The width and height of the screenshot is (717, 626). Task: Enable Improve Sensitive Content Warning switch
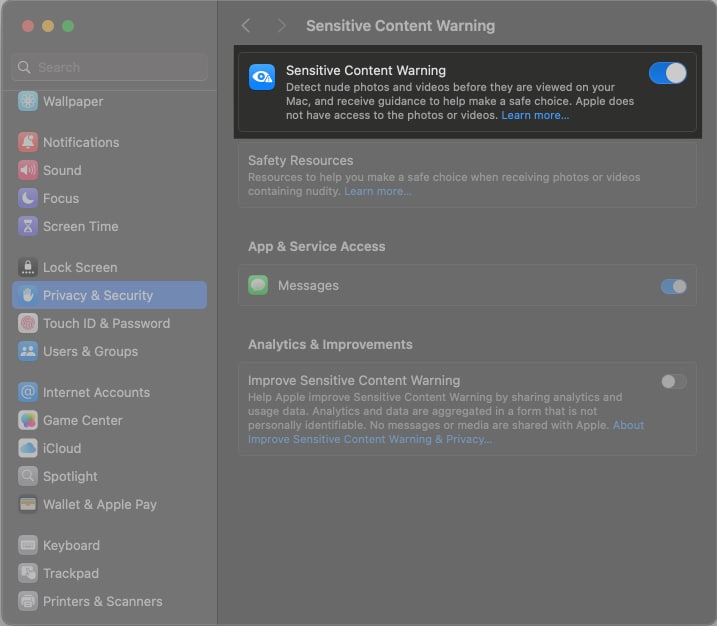(x=674, y=381)
